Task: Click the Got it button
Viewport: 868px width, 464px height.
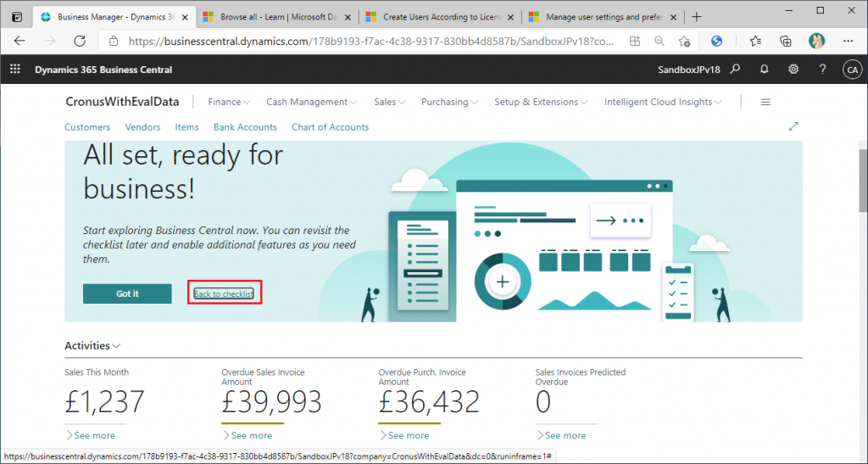Action: [x=127, y=293]
